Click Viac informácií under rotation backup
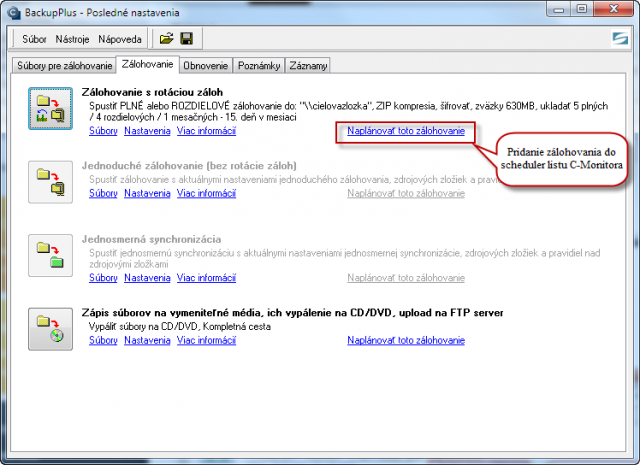The image size is (640, 465). click(x=206, y=131)
